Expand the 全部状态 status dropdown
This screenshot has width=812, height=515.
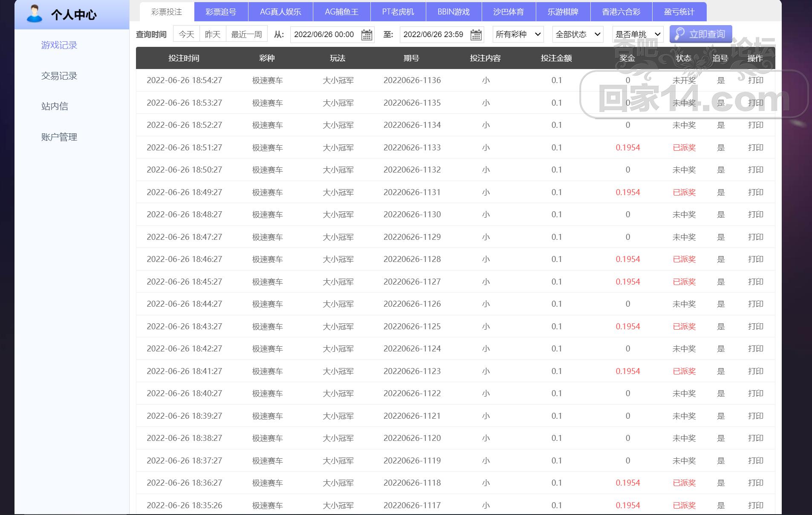click(x=578, y=34)
